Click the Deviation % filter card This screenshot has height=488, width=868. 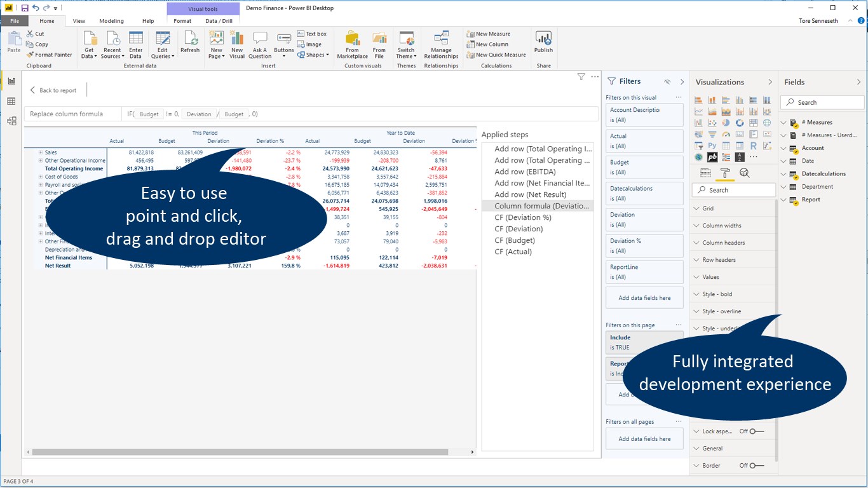pyautogui.click(x=644, y=245)
